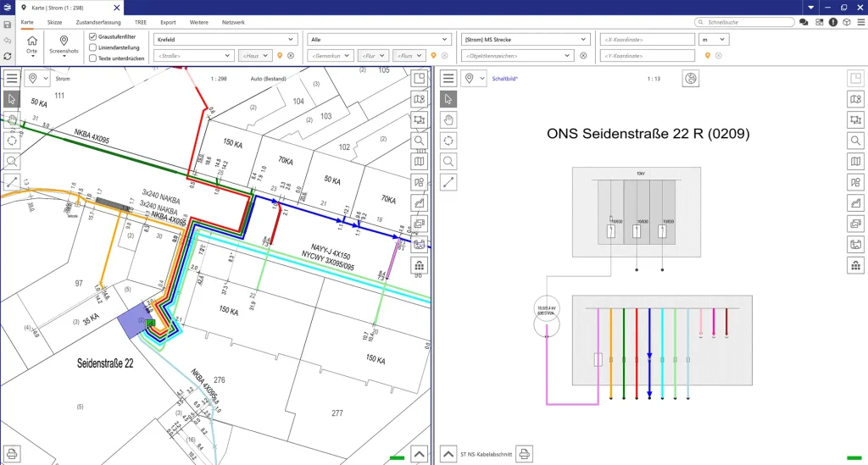Open the chat messages icon near search
This screenshot has width=868, height=465.
click(804, 22)
